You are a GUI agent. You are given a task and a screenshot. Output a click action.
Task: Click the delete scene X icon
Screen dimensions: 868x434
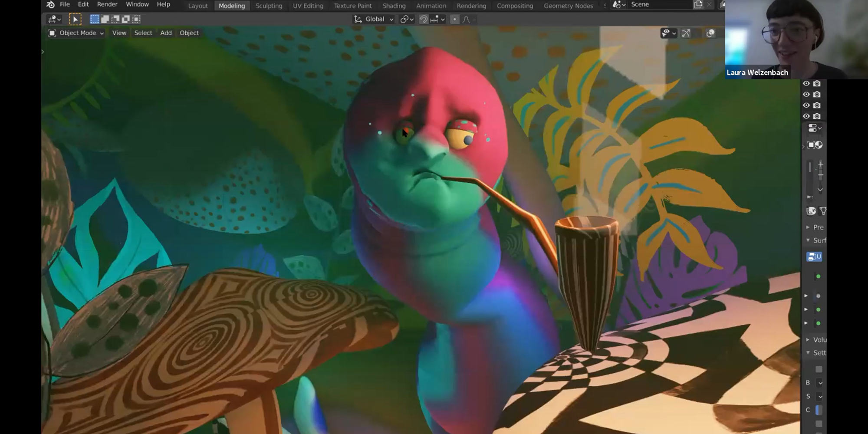point(709,5)
